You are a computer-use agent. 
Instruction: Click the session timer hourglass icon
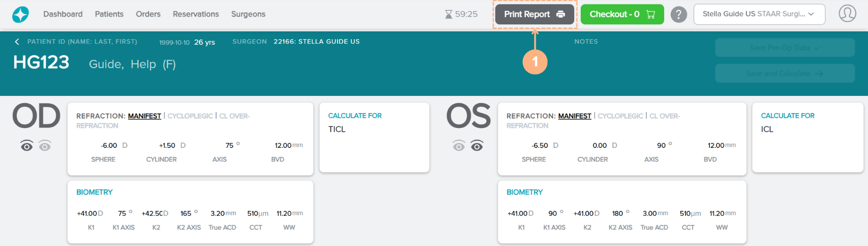pyautogui.click(x=448, y=14)
